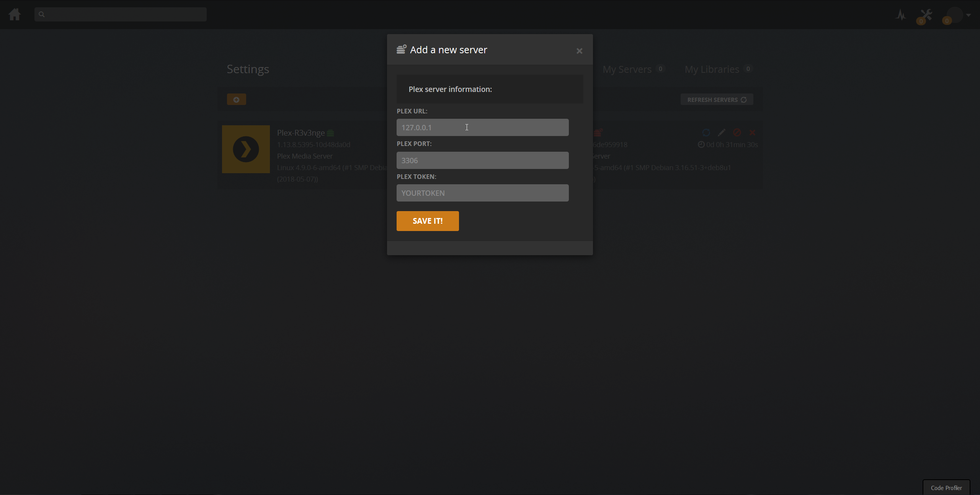This screenshot has height=495, width=980.
Task: Switch to the My Libraries tab
Action: point(712,69)
